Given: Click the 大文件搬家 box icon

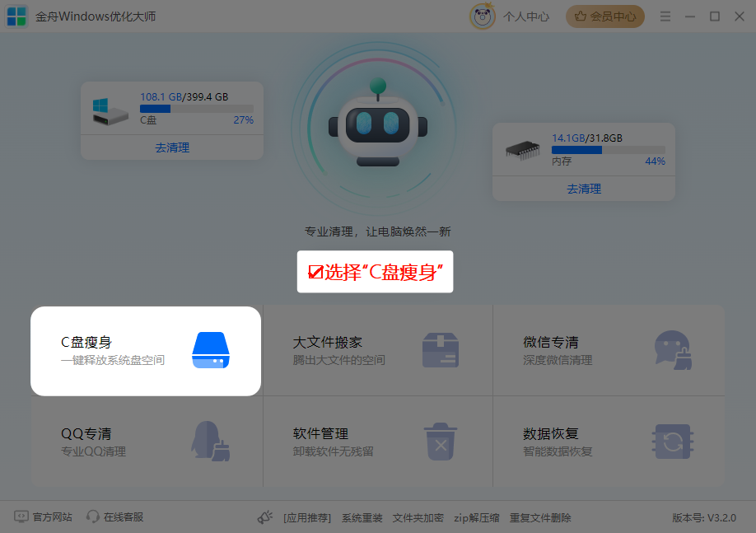Looking at the screenshot, I should [441, 350].
